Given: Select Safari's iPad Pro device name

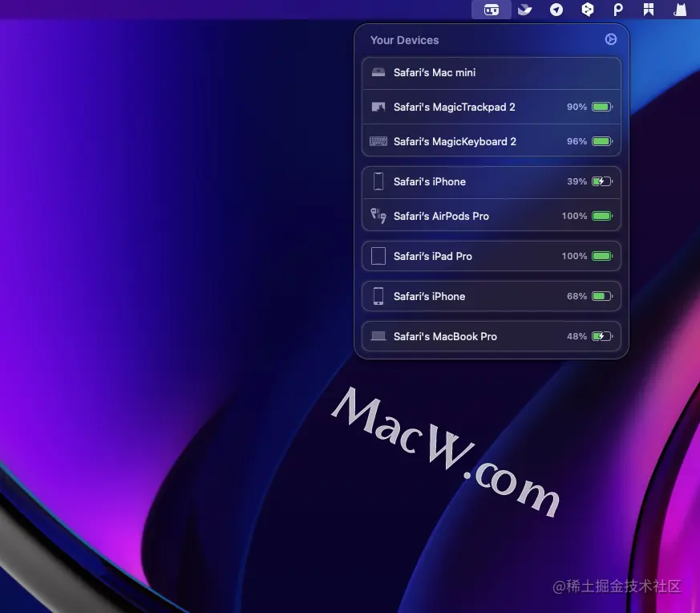Looking at the screenshot, I should 433,256.
